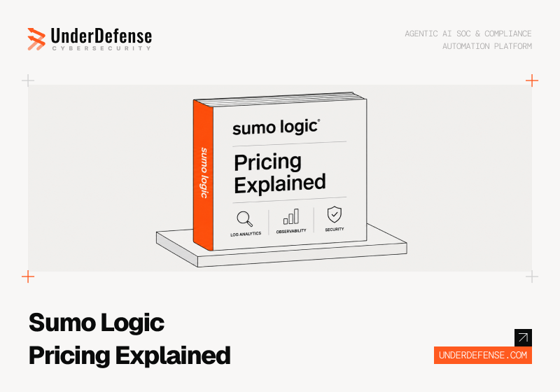Click the UNDERDEFENSE.COM orange button
Viewport: 560px width, 392px height.
483,355
